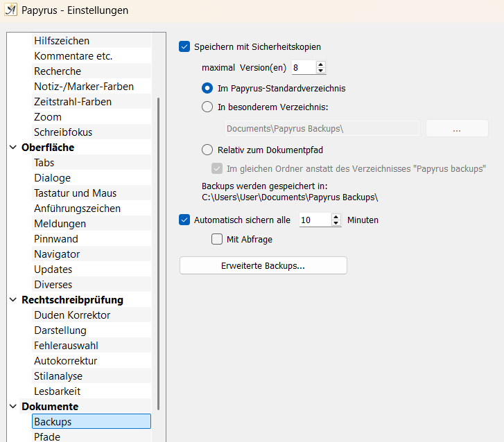504x442 pixels.
Task: Toggle Speichern mit Sicherheitskopien checkbox
Action: click(x=184, y=46)
